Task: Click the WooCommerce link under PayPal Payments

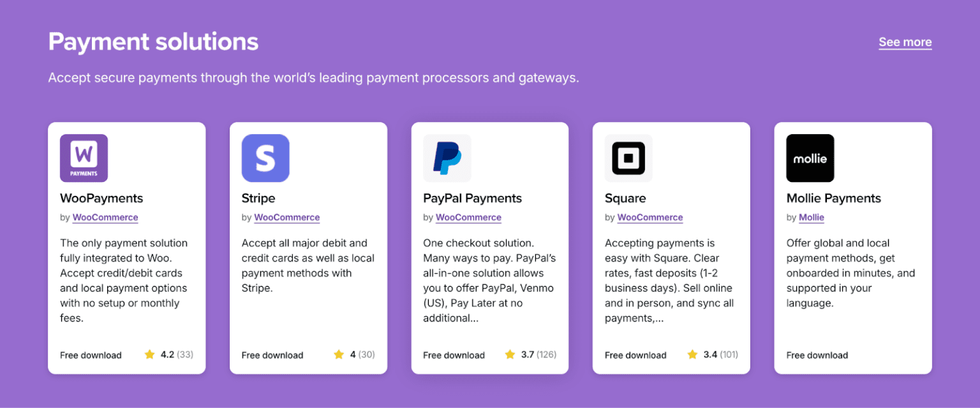Action: tap(468, 217)
